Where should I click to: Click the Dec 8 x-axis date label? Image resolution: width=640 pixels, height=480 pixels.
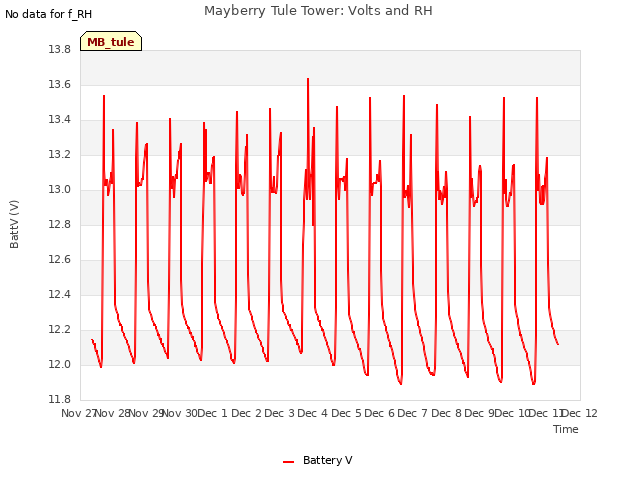pos(447,413)
